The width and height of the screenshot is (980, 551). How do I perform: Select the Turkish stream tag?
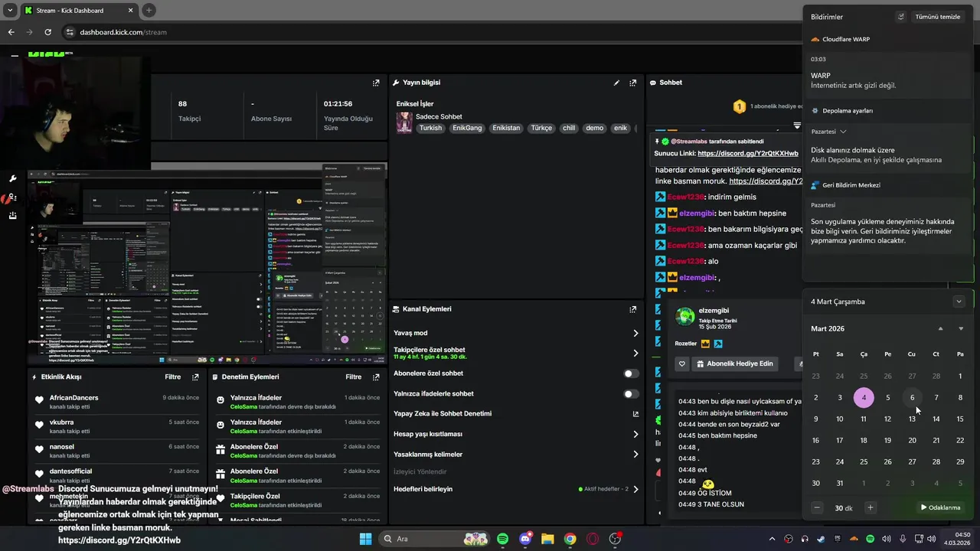[430, 128]
